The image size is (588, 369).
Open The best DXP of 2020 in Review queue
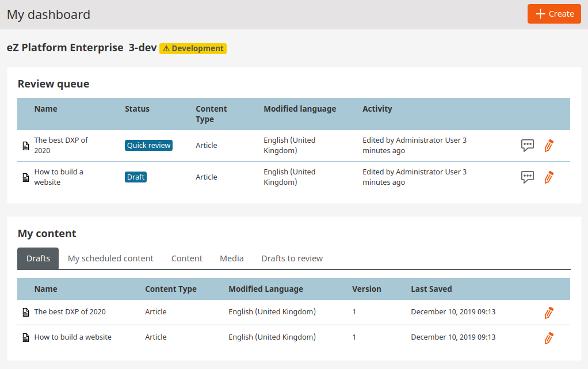point(61,145)
